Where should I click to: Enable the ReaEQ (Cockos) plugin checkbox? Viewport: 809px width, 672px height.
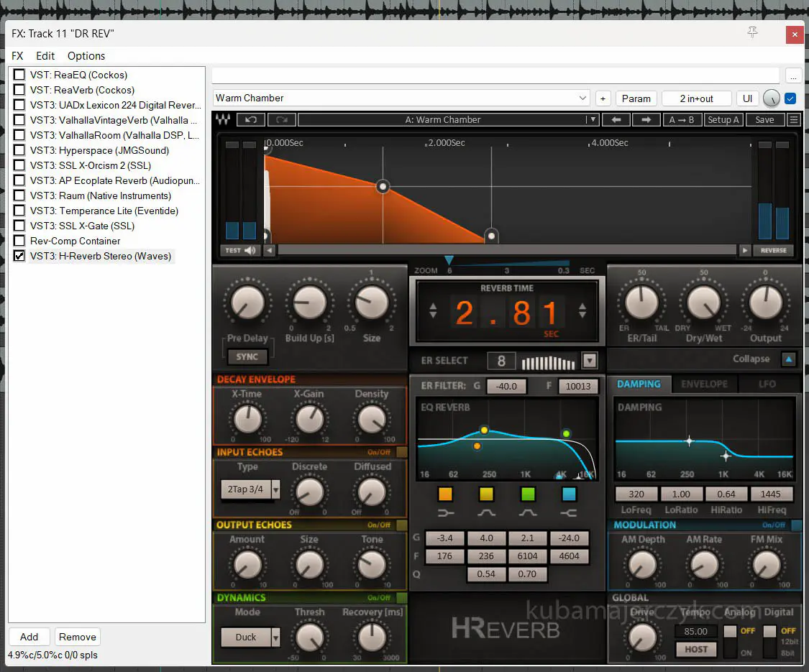[19, 75]
